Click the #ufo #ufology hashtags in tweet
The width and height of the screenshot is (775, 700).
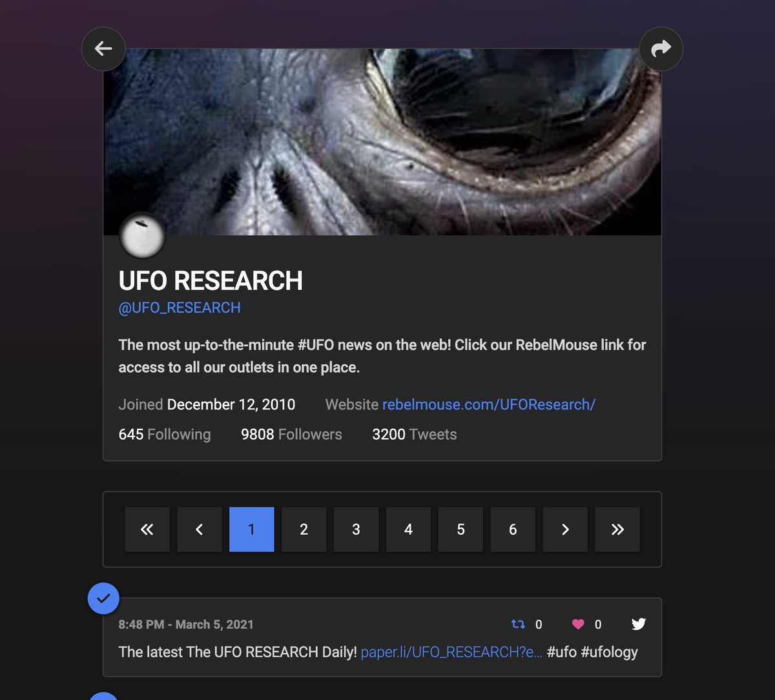(592, 652)
